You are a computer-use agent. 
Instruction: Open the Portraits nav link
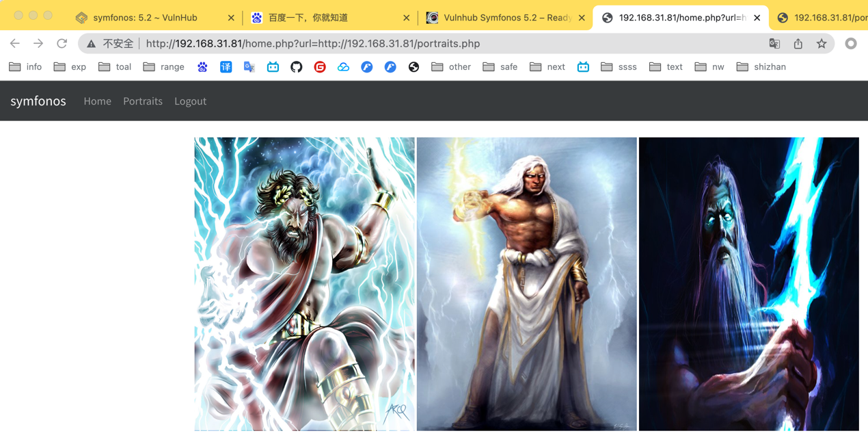(143, 101)
